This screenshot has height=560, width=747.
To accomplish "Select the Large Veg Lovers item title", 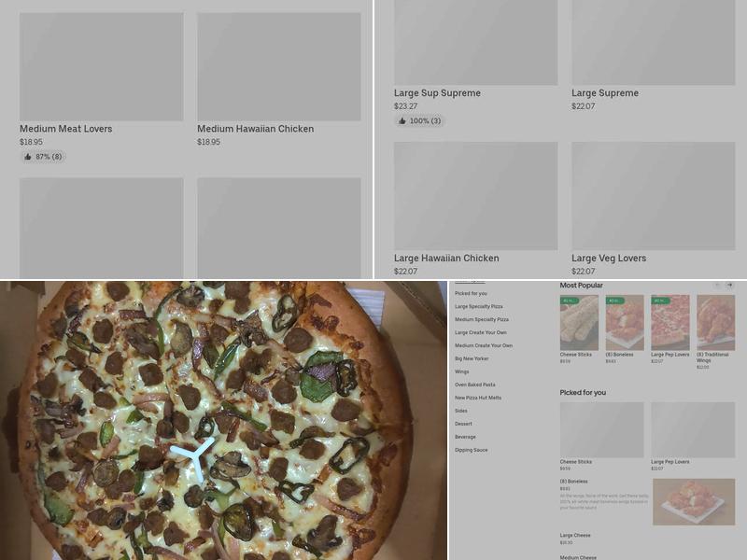I will point(609,259).
